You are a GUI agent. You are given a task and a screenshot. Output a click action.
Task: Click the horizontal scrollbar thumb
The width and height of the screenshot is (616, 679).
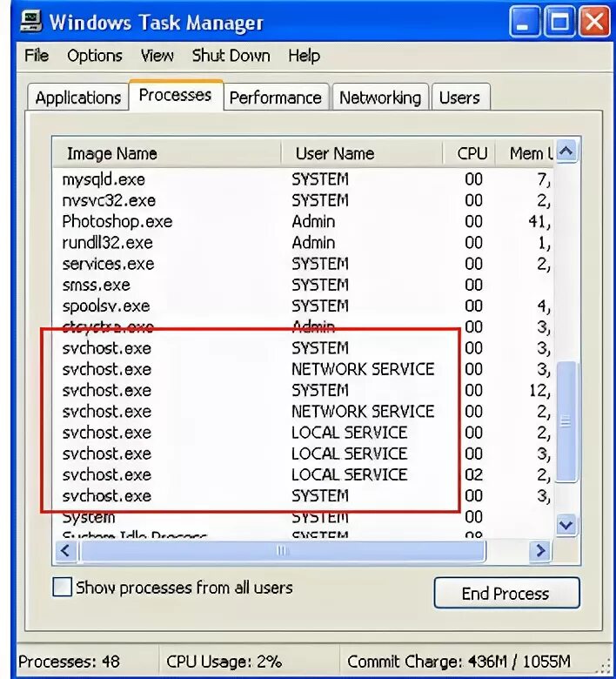click(282, 551)
